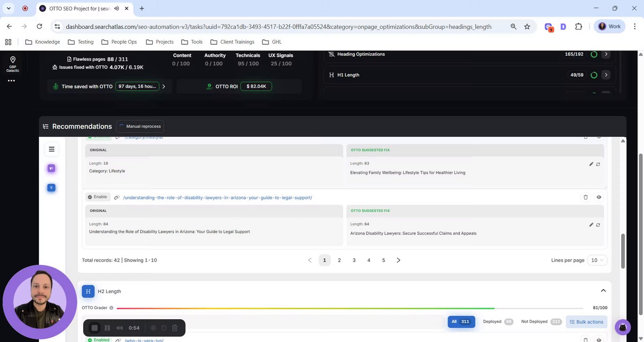Edit the Arizona Disability Lawyers suggested fix
Screen dimensions: 644x342
[591, 225]
